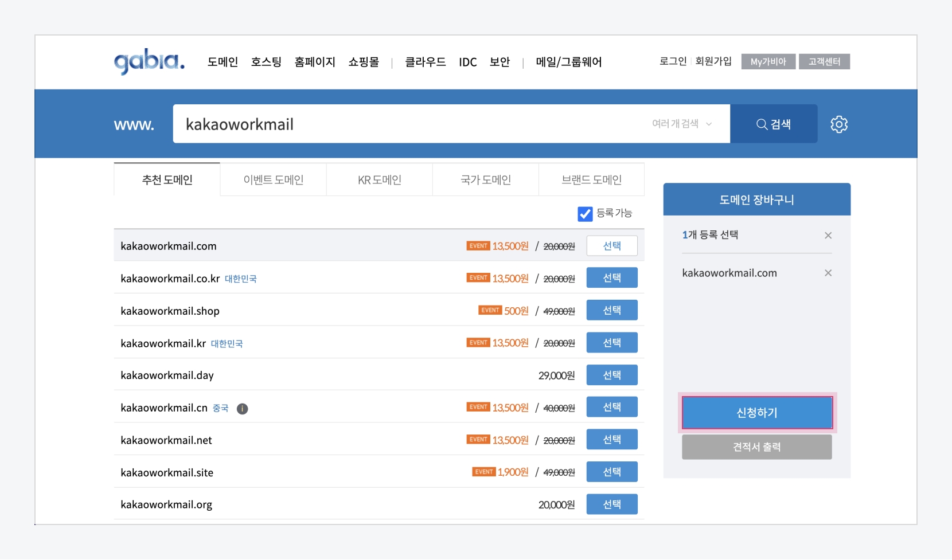The height and width of the screenshot is (560, 952).
Task: Open the search settings gear icon
Action: tap(838, 124)
